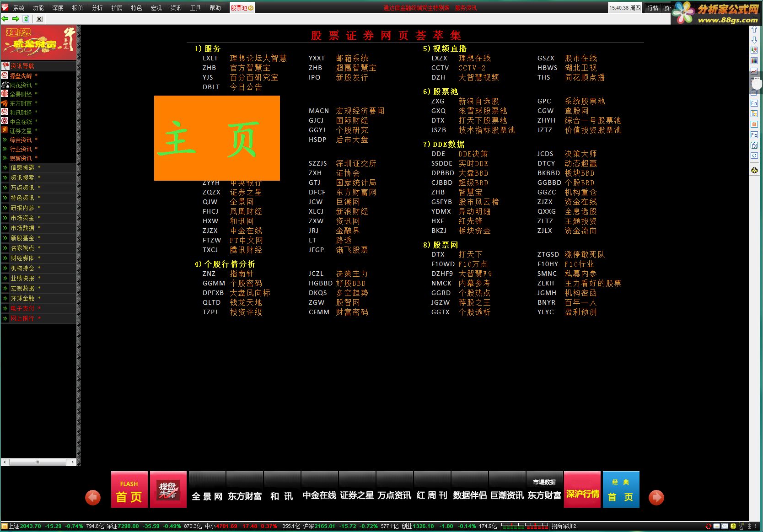Screen dimensions: 763x532
Task: Click the 全景网 tile in bottom banner
Action: pos(207,489)
